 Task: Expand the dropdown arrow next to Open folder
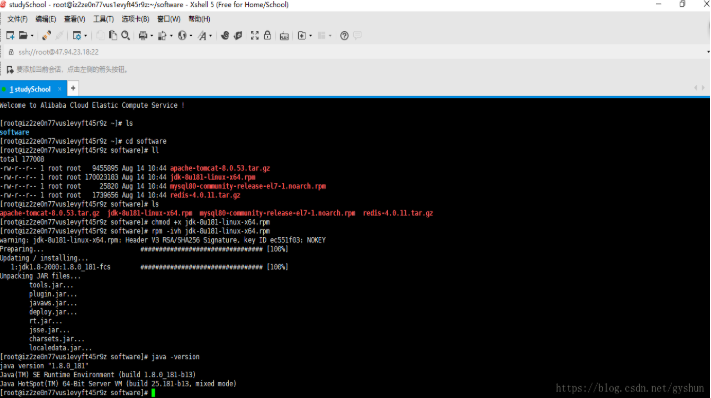tap(32, 36)
